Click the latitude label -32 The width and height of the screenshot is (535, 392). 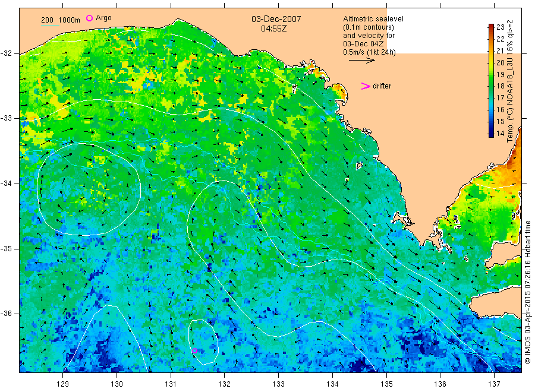tap(6, 53)
